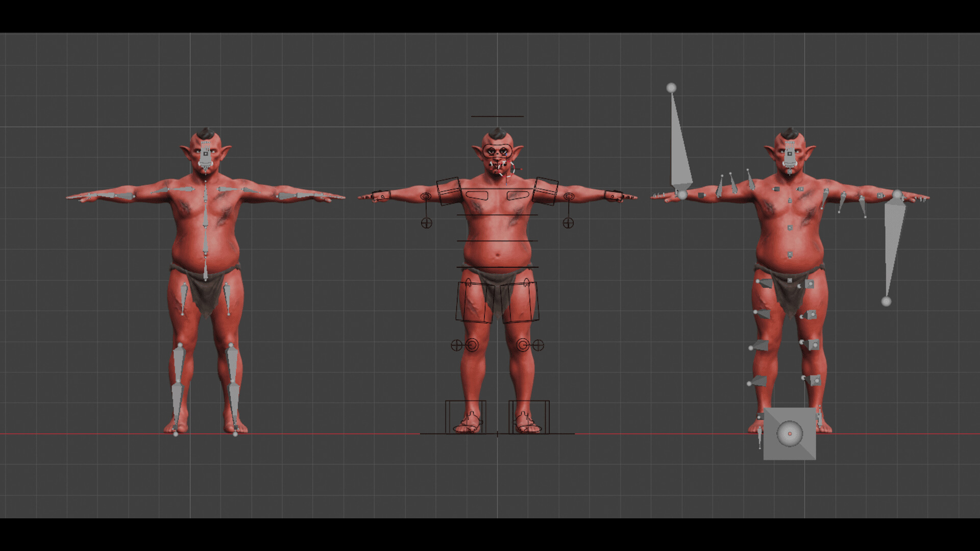Click sphere tip of long downward-hanging cone bone
This screenshot has width=980, height=551.
point(886,302)
